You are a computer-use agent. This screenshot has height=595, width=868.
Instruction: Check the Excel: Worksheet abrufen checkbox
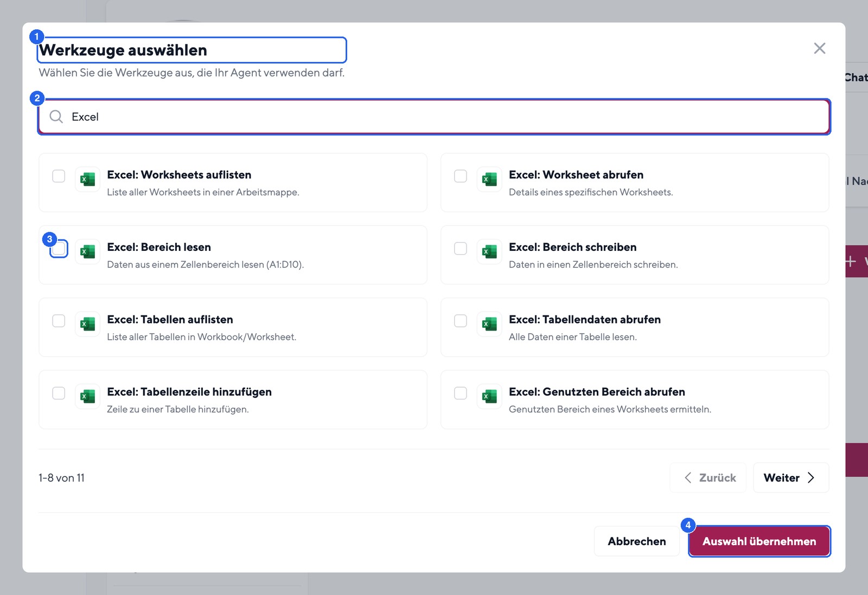461,176
